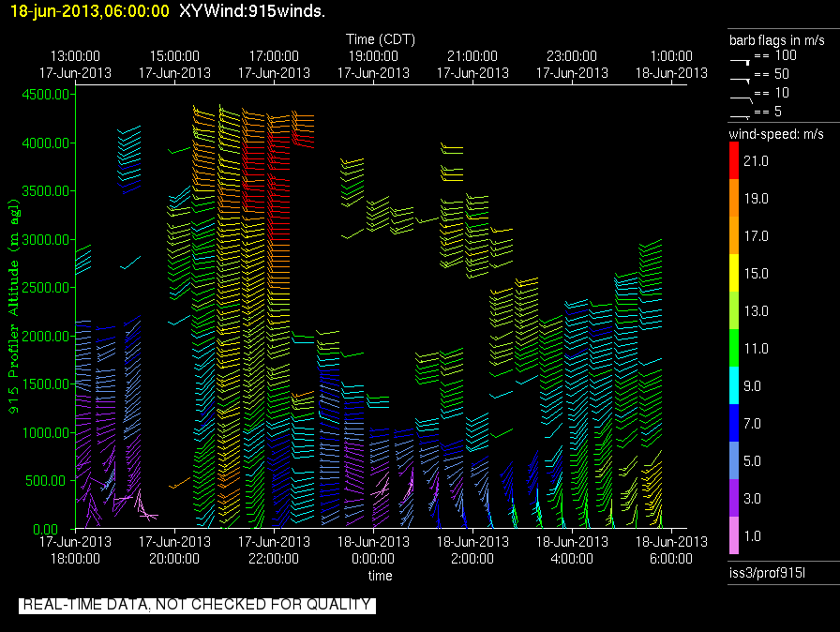Click the dark blue 7.0 m/s color band
The height and width of the screenshot is (632, 840).
[734, 423]
